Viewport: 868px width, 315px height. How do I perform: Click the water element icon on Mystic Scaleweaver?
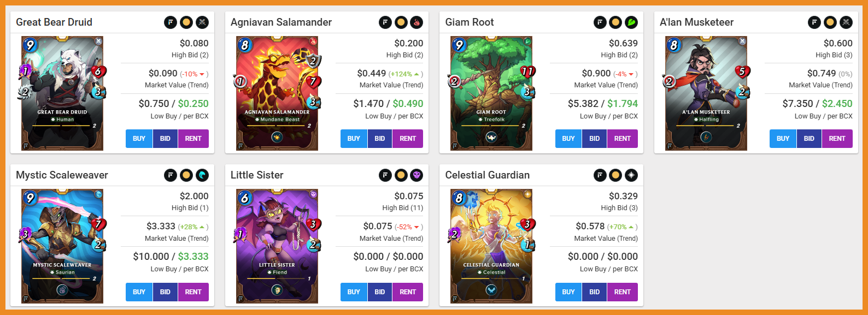point(202,175)
